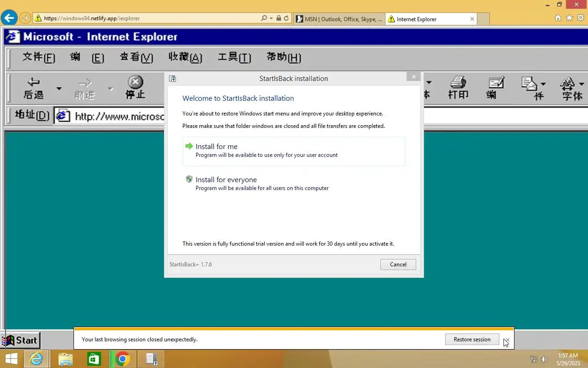Open the 查看(V) menu
The height and width of the screenshot is (368, 588).
tap(136, 57)
